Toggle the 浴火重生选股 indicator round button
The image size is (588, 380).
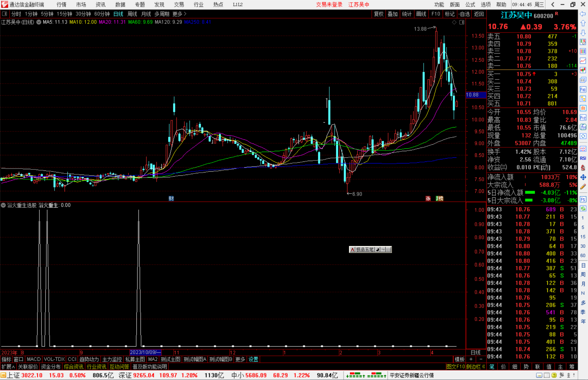coord(3,205)
